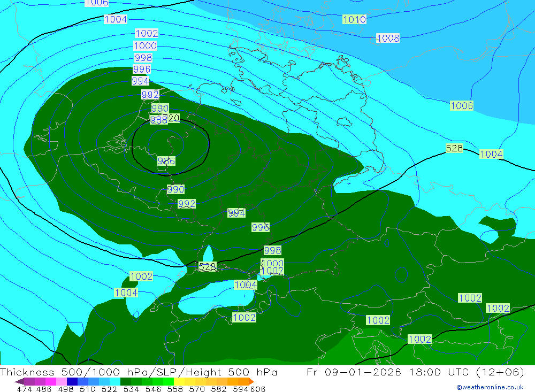Click the '1004' label next to '1002' at top
Screen dimensions: 535x392
coord(116,19)
